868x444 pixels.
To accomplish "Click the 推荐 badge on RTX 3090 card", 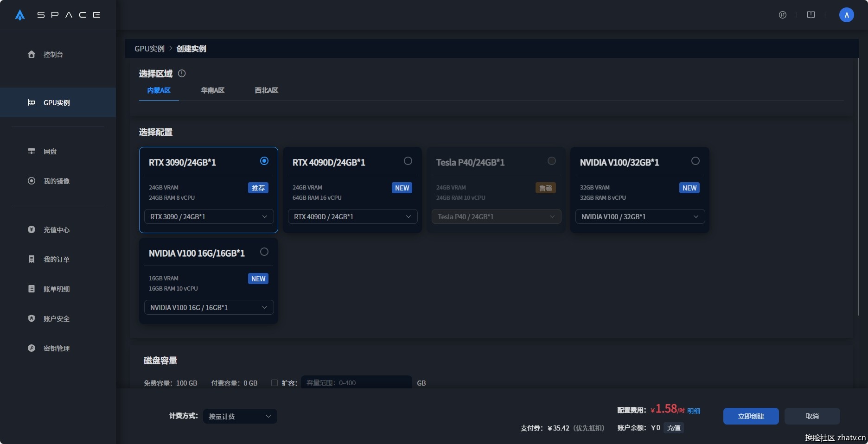I will [x=258, y=188].
